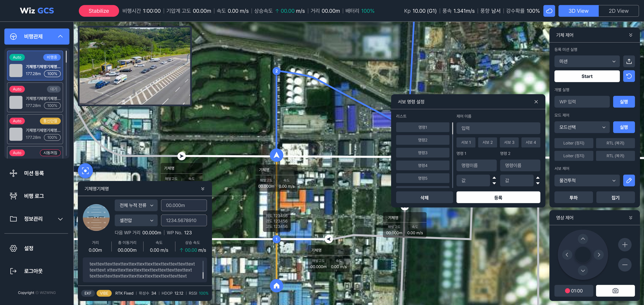
Task: Toggle the 서보 2 selector
Action: click(x=487, y=142)
